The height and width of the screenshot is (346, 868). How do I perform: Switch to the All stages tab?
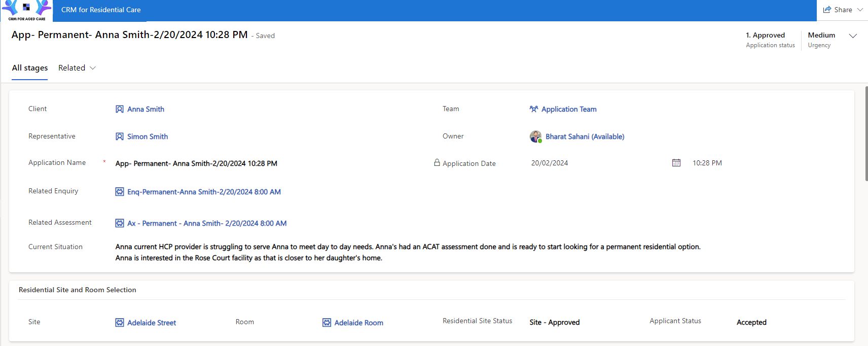click(30, 68)
